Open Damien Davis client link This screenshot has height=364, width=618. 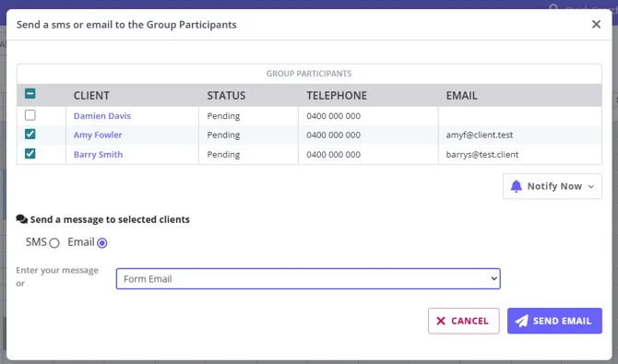[x=102, y=116]
